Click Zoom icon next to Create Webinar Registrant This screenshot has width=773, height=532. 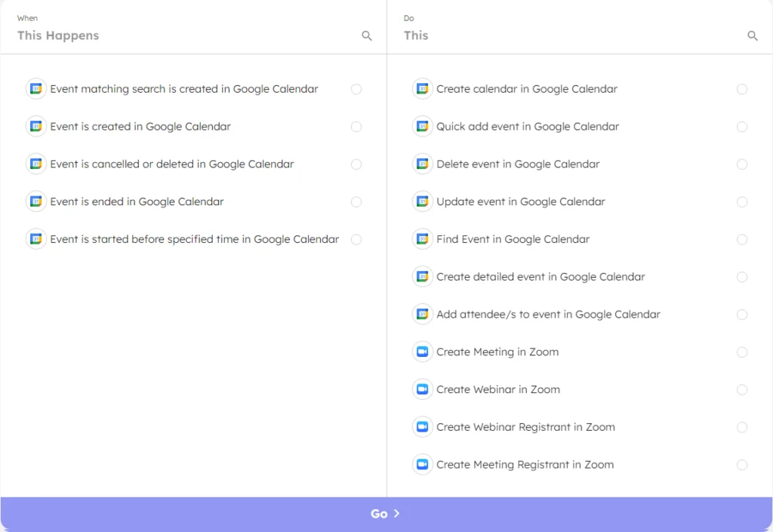click(422, 427)
